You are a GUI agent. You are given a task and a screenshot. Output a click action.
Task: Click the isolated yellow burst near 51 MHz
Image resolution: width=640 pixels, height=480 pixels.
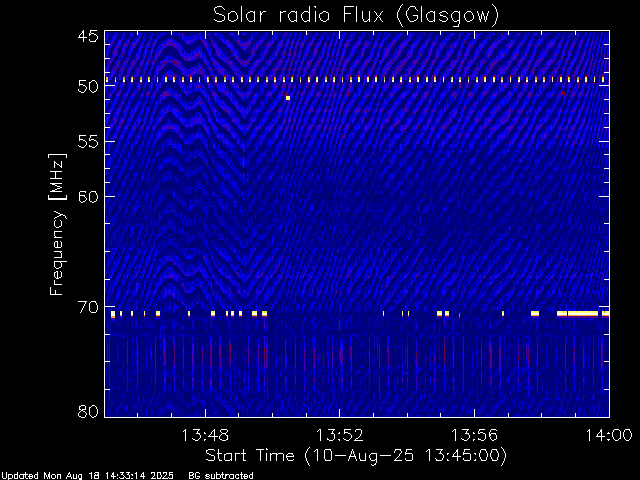288,98
